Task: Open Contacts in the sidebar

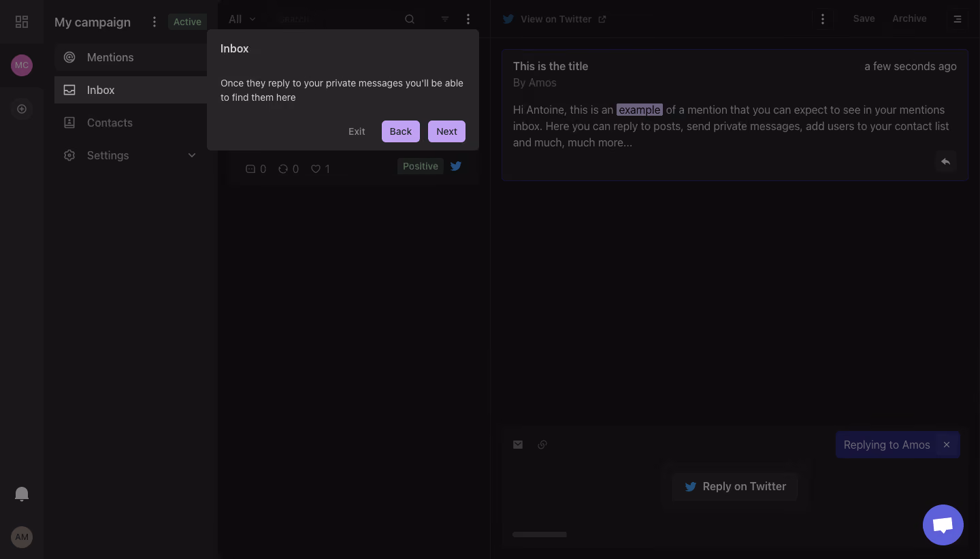Action: 131,123
